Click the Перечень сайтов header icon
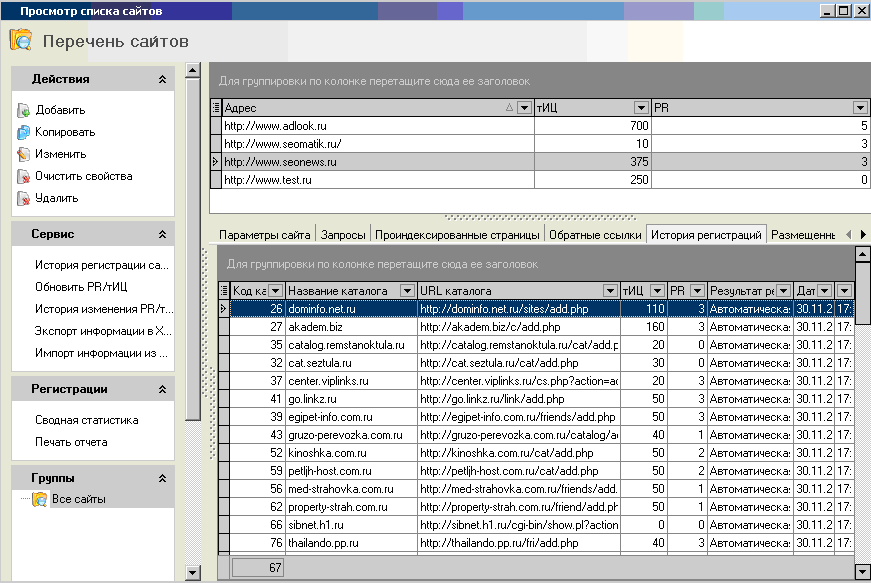Image resolution: width=871 pixels, height=583 pixels. coord(20,41)
